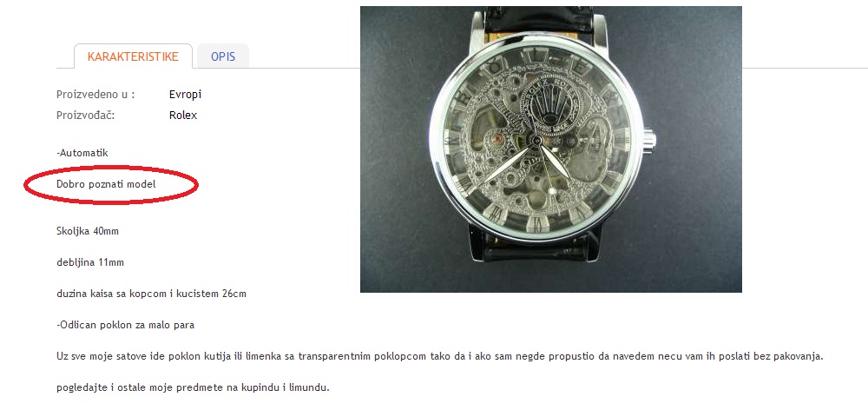Open the OPIS tab
Viewport: 868px width, 410px height.
coord(223,56)
